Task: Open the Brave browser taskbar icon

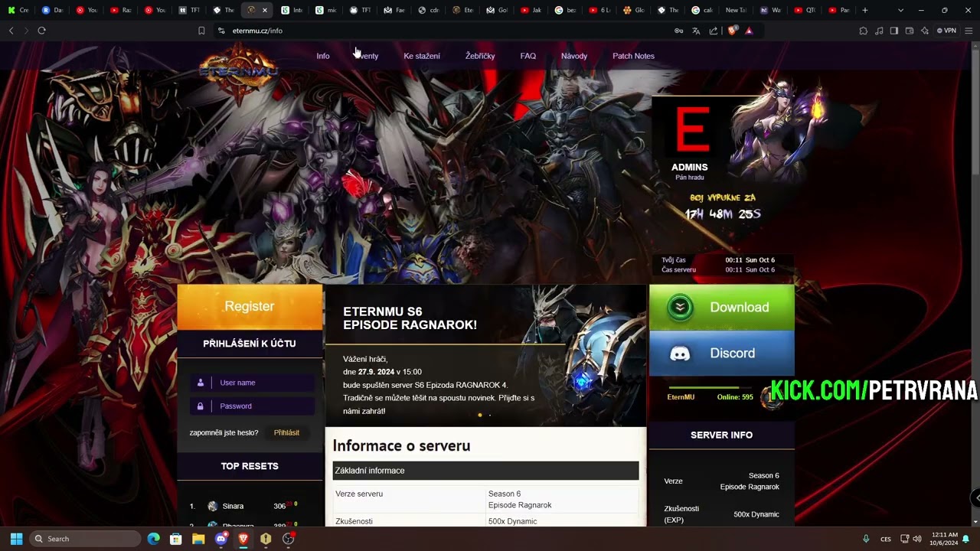Action: (243, 539)
